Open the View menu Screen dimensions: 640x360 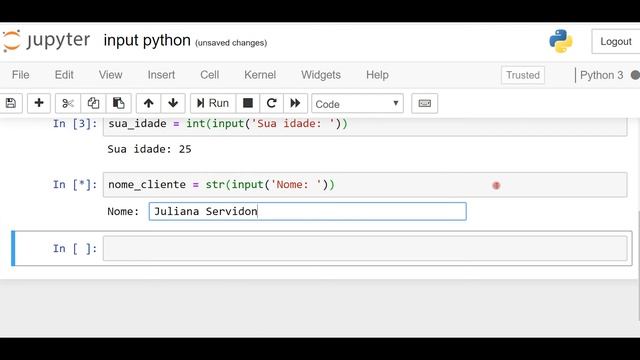[x=110, y=75]
